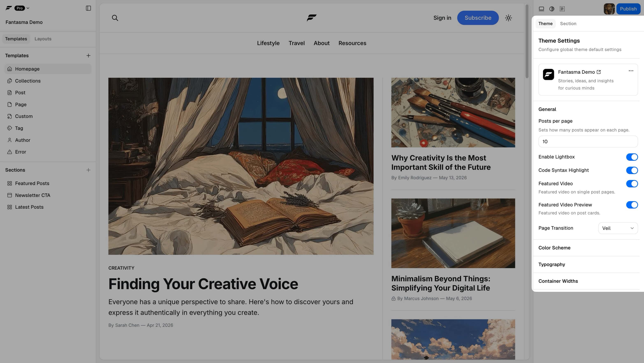Open the Author template
Viewport: 644px width, 363px height.
pos(48,140)
